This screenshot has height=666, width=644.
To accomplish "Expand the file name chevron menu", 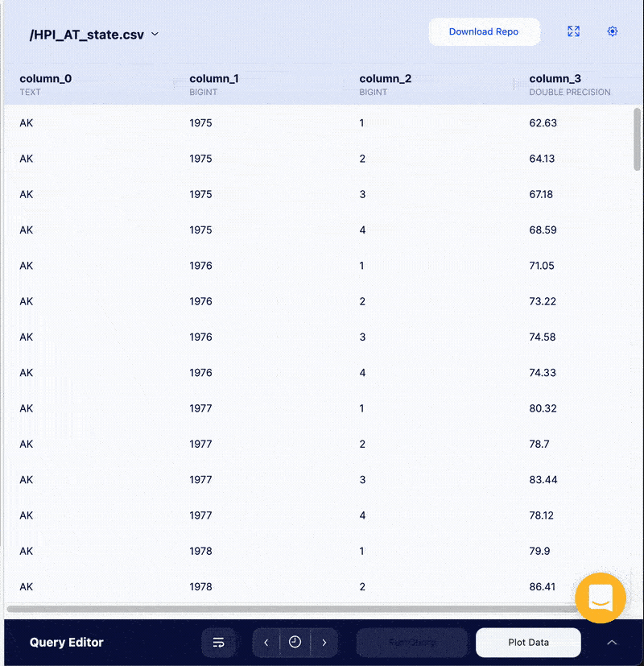I will point(155,35).
